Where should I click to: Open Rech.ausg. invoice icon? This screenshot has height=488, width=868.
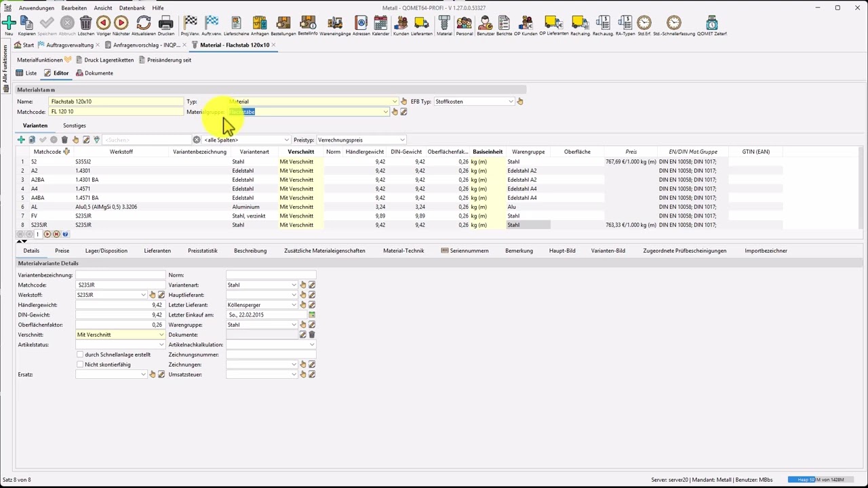[602, 23]
